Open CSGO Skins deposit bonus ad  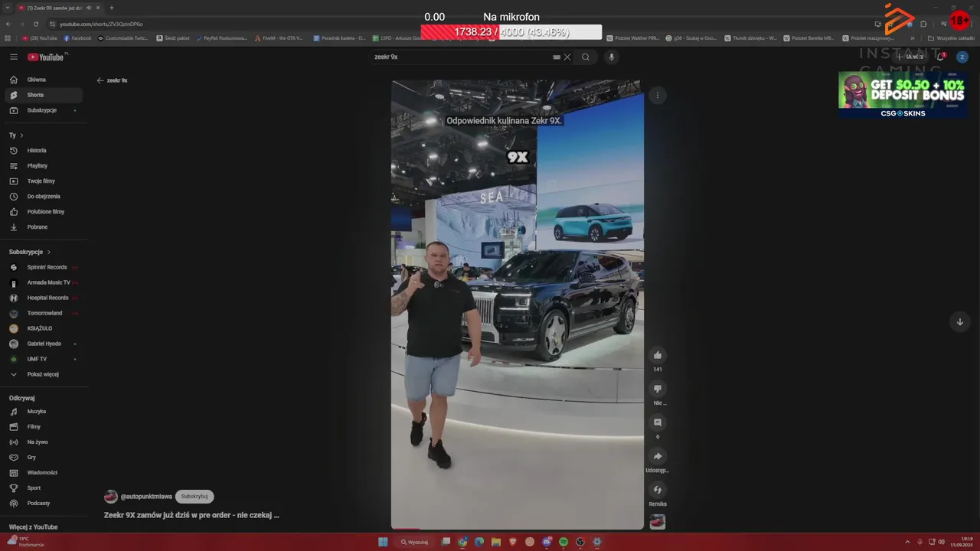[903, 95]
